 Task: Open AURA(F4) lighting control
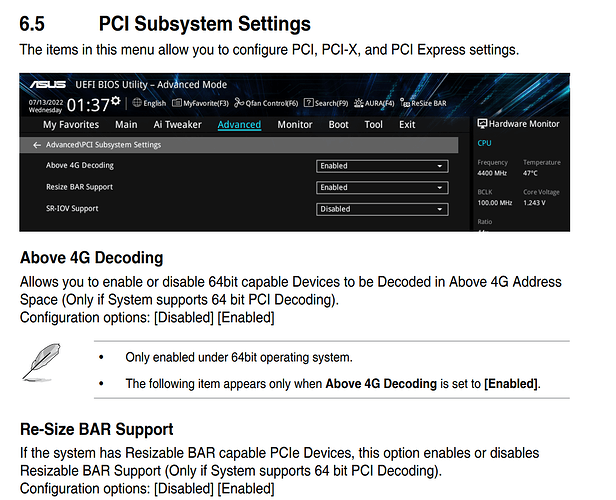(x=374, y=103)
